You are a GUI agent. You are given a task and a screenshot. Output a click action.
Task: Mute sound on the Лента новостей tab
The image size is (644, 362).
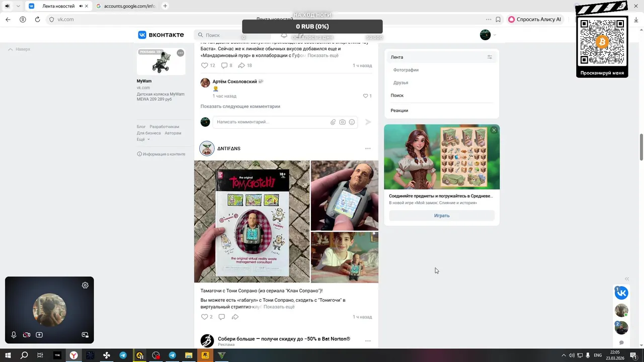(80, 6)
